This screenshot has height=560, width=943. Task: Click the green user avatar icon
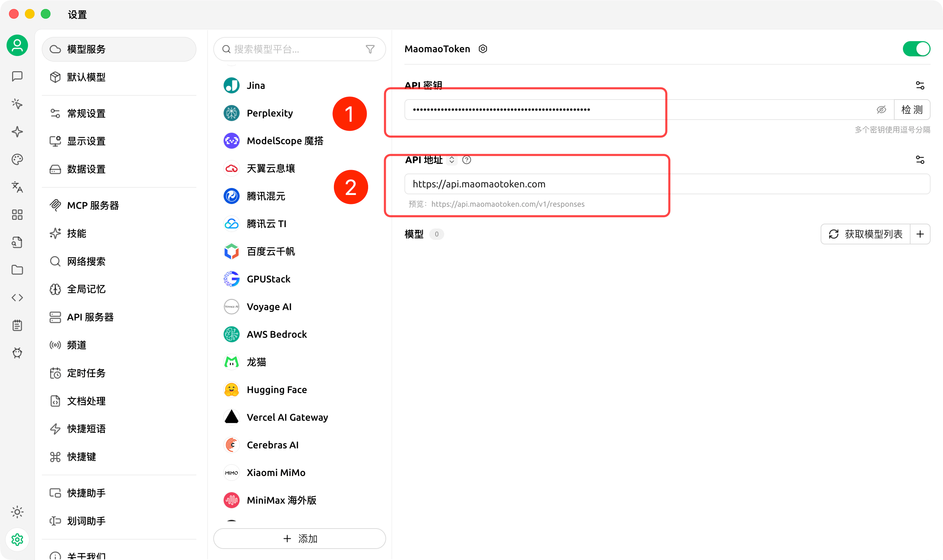[17, 46]
